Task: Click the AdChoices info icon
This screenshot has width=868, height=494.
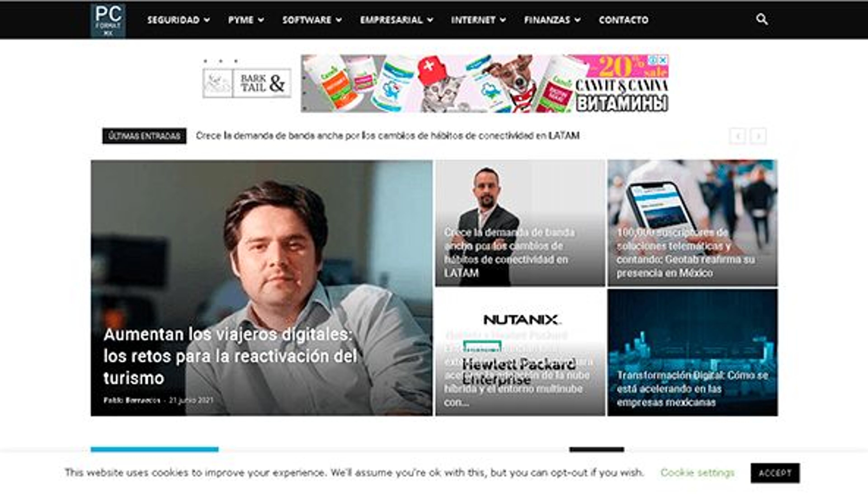Action: click(x=653, y=60)
